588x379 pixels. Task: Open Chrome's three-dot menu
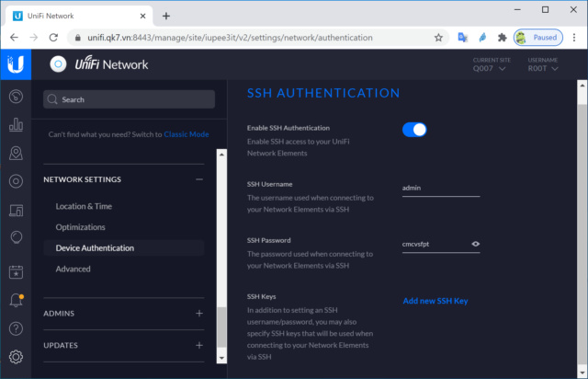(574, 38)
